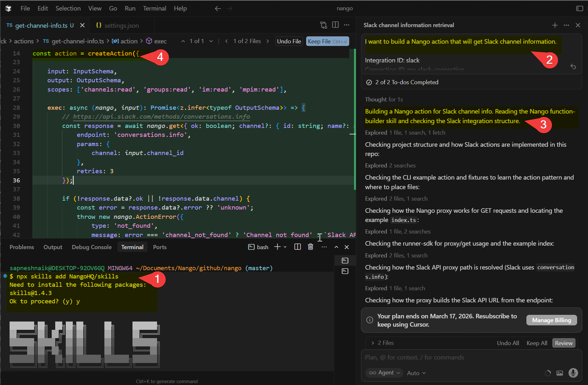Switch to the Problems panel tab
This screenshot has height=385, width=588.
point(22,247)
